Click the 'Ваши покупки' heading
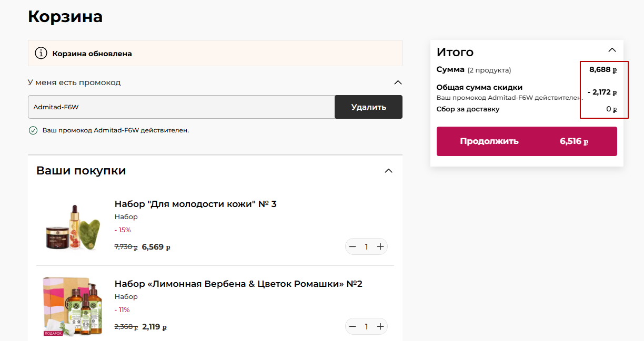644x341 pixels. click(81, 171)
